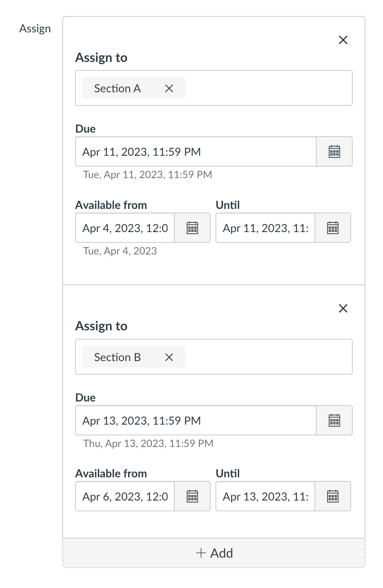This screenshot has width=383, height=588.
Task: Open the calendar picker for Section B's Due date
Action: [x=334, y=420]
